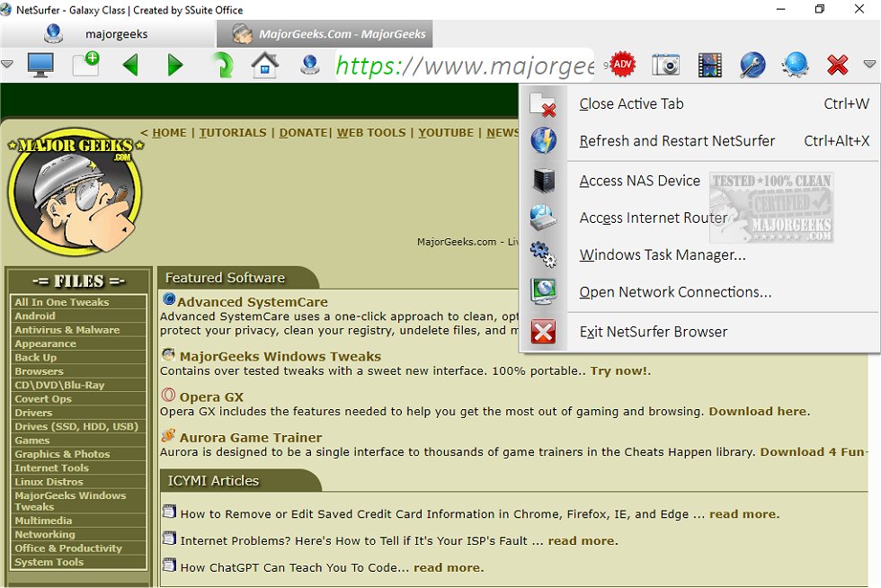This screenshot has height=588, width=881.
Task: Expand the left toolbar dropdown arrow
Action: pyautogui.click(x=7, y=64)
